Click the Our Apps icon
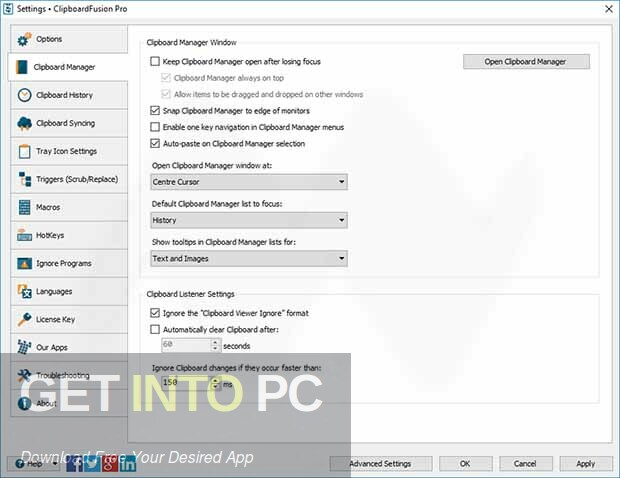Screen dimensions: 620x478 click(x=24, y=347)
